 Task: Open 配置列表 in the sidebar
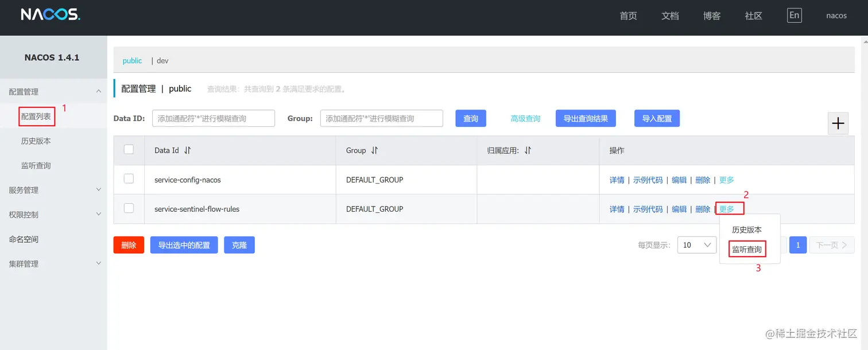tap(36, 116)
